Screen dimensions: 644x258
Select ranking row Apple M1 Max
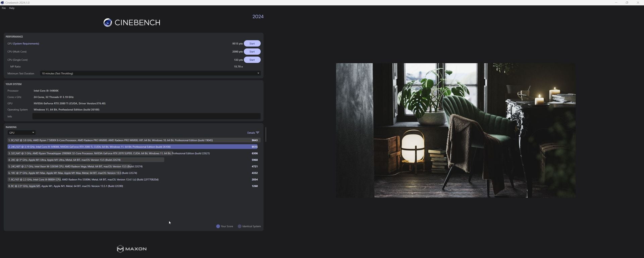pyautogui.click(x=133, y=173)
